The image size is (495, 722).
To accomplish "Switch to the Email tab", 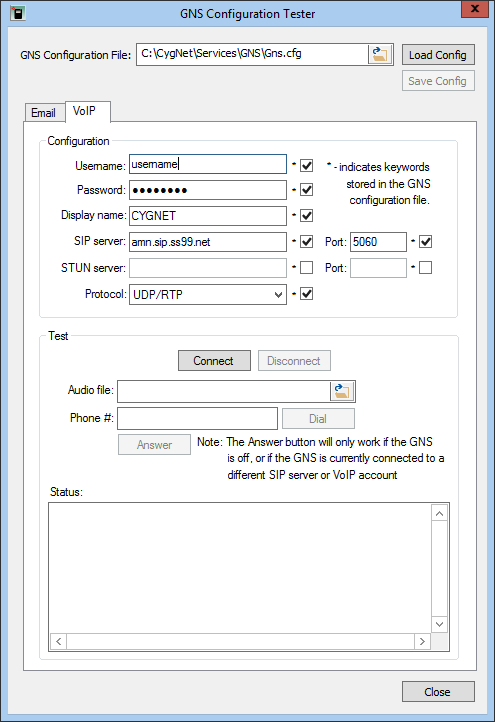I will click(44, 113).
